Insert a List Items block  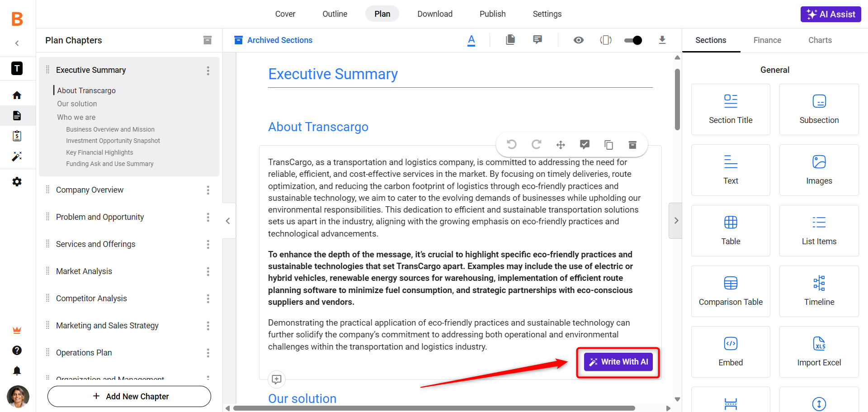[819, 231]
